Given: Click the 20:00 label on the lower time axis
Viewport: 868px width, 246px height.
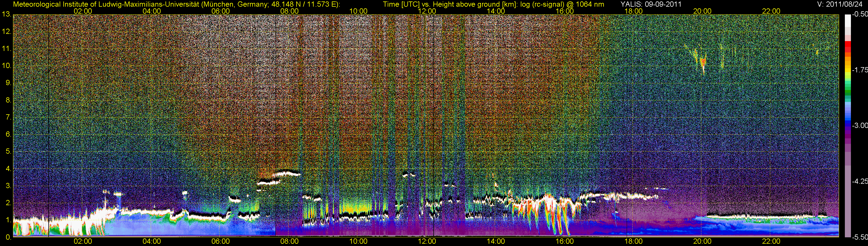Looking at the screenshot, I should click(702, 241).
